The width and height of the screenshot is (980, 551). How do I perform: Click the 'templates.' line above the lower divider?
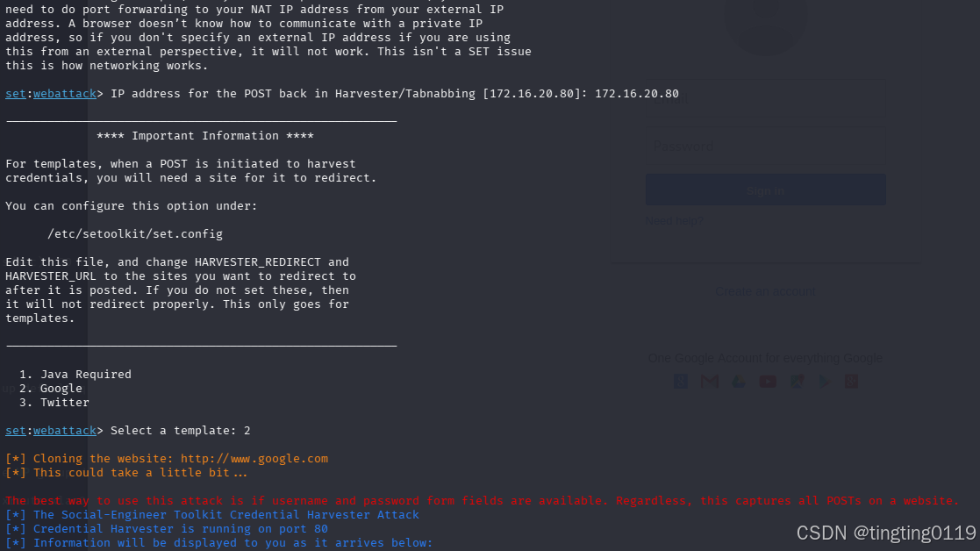point(40,318)
